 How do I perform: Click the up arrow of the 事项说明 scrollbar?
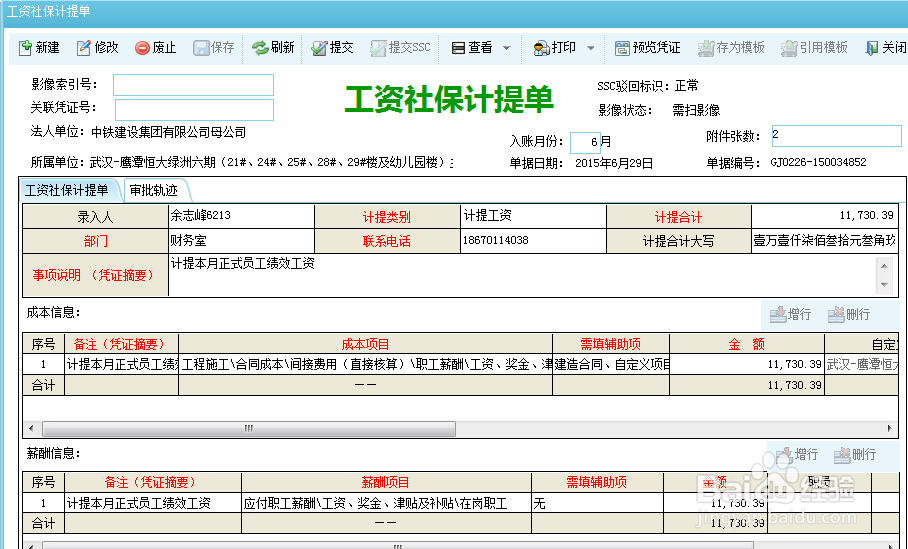884,266
